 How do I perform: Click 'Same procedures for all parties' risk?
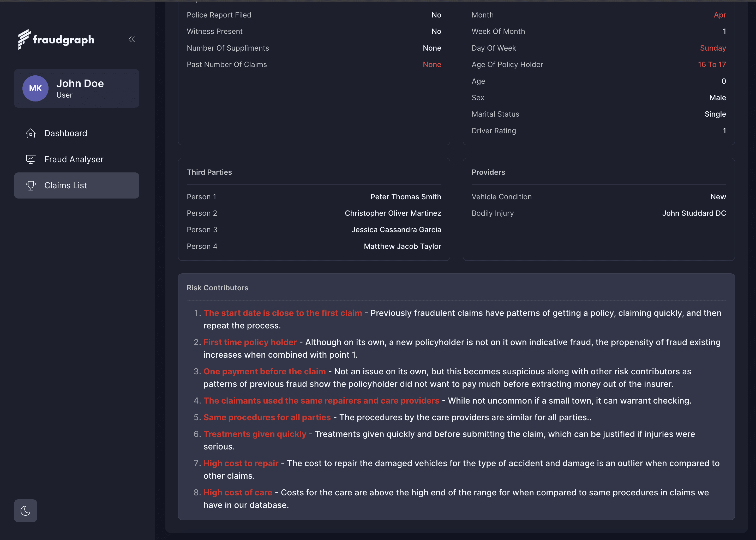click(x=267, y=417)
